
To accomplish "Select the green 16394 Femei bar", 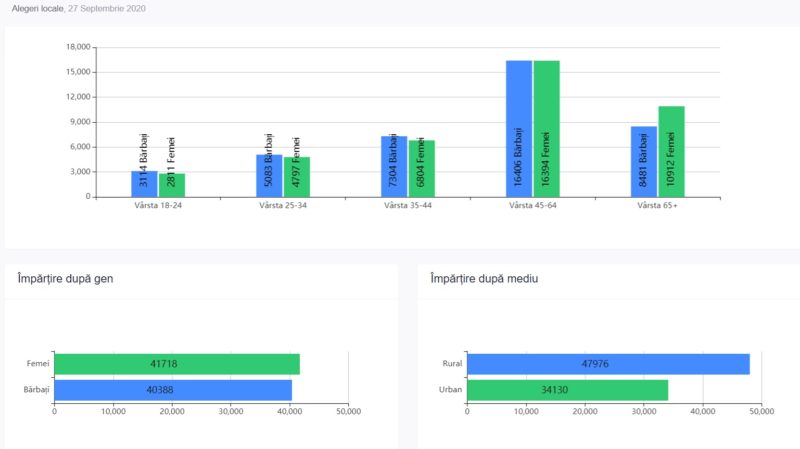I will (546, 128).
